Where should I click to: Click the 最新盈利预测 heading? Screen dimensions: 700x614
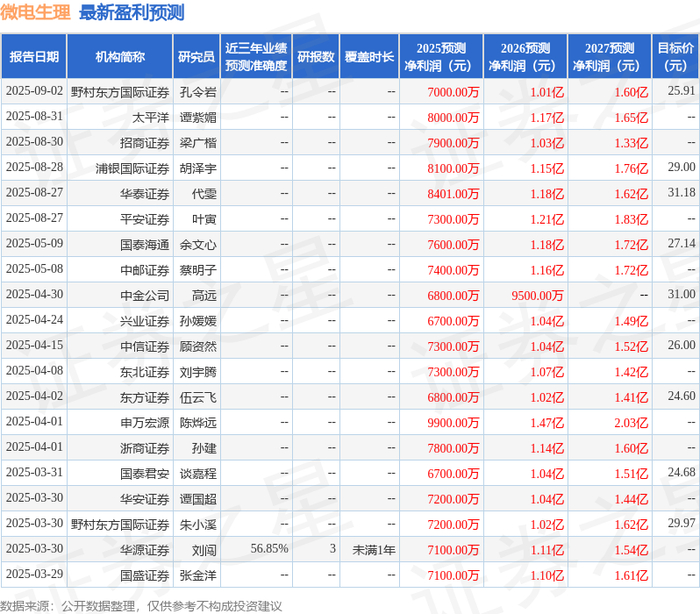(x=132, y=13)
